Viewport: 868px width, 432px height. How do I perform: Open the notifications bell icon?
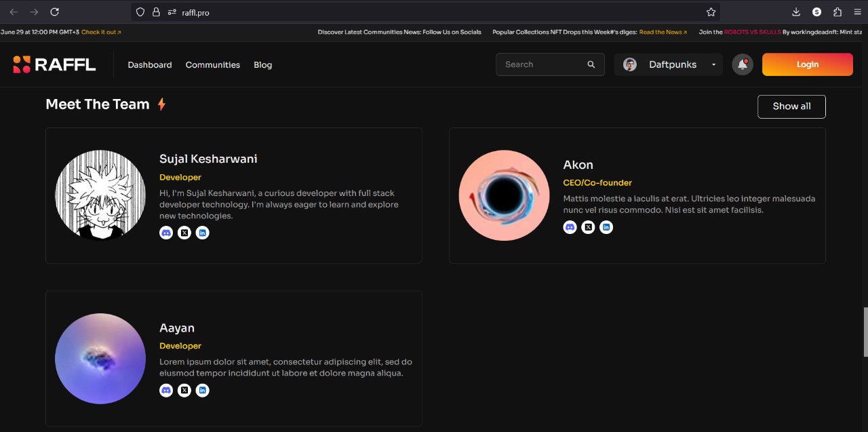743,64
